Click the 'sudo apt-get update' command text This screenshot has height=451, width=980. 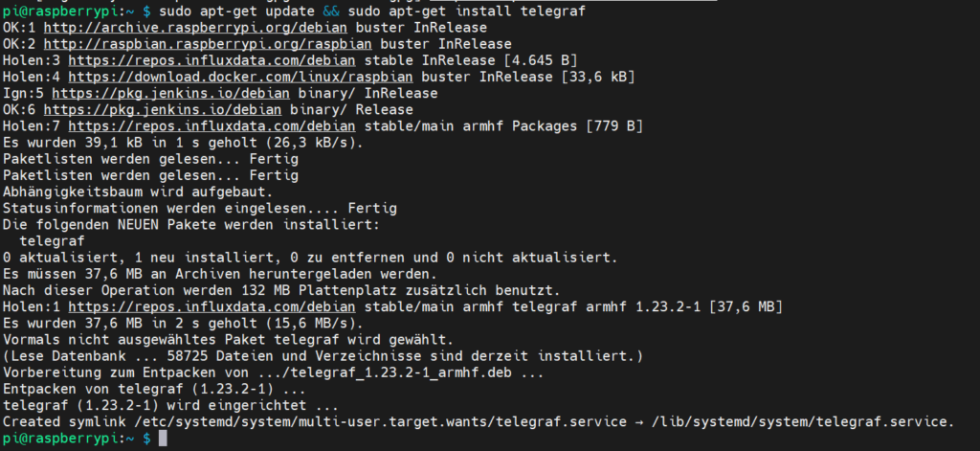pos(243,11)
